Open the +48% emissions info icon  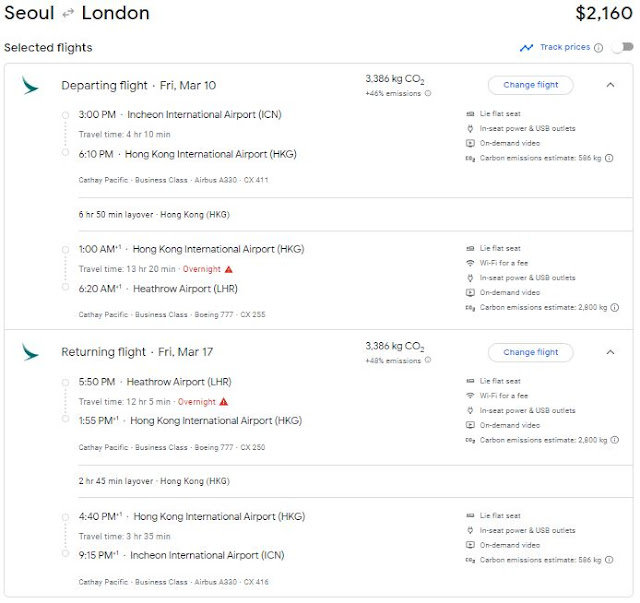tap(428, 361)
